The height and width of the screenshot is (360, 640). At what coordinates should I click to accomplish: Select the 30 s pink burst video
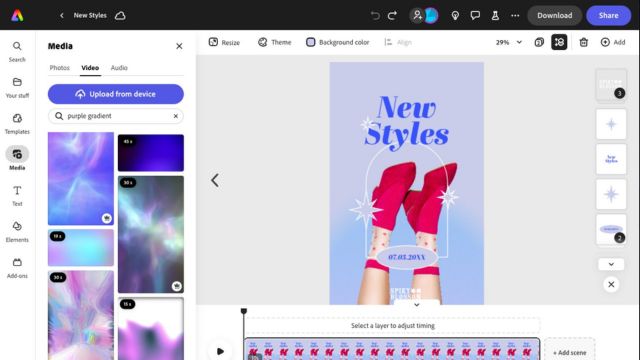coord(81,315)
